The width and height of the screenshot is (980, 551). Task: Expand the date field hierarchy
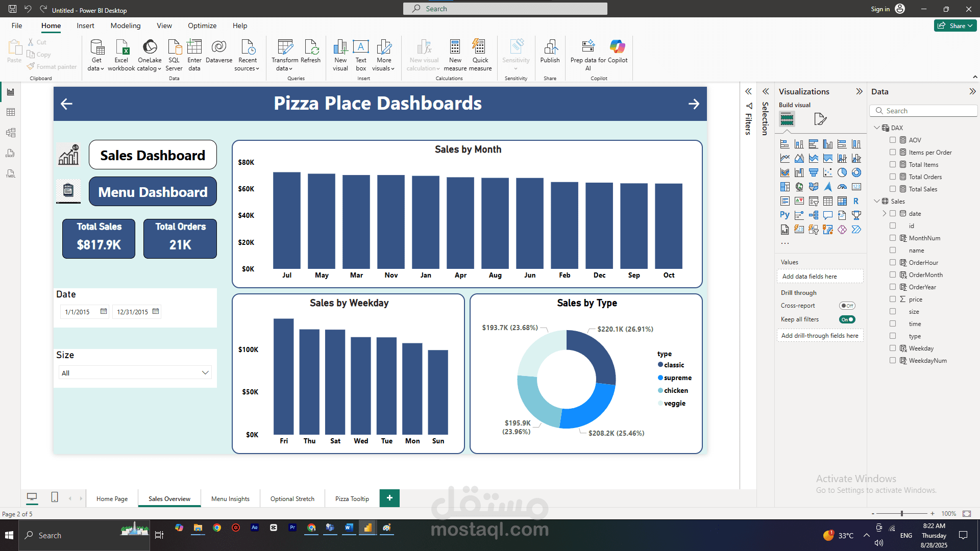point(885,214)
